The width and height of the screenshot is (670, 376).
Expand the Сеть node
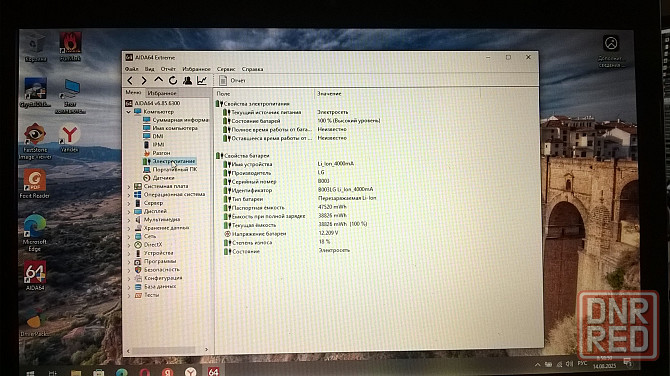pyautogui.click(x=129, y=237)
